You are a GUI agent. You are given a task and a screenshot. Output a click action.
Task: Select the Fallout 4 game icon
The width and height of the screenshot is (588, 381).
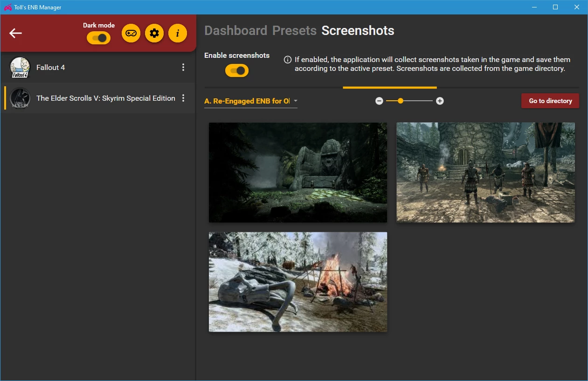coord(20,68)
